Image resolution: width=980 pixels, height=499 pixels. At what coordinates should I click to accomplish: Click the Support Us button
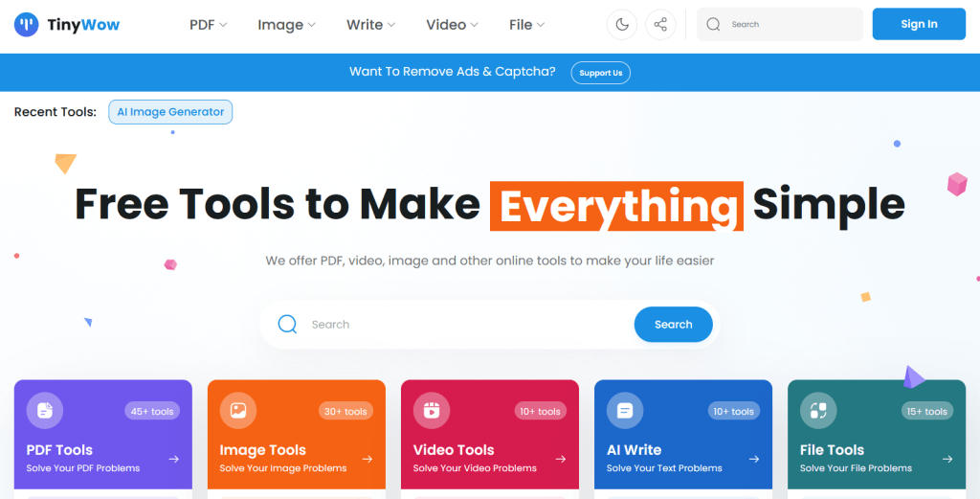click(x=601, y=73)
